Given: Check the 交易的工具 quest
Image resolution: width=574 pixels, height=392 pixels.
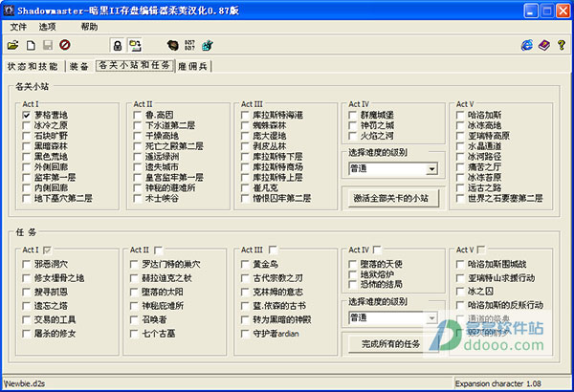Looking at the screenshot, I should pyautogui.click(x=27, y=319).
